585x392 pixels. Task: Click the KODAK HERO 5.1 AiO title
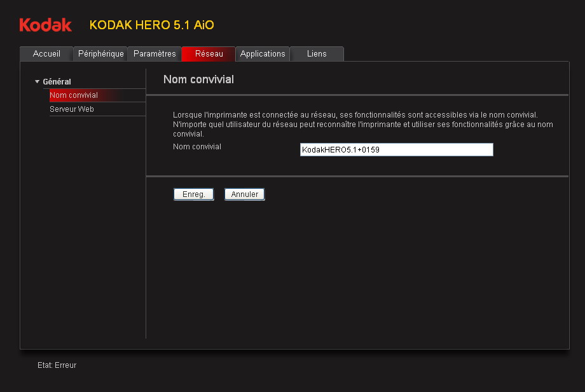(x=151, y=25)
